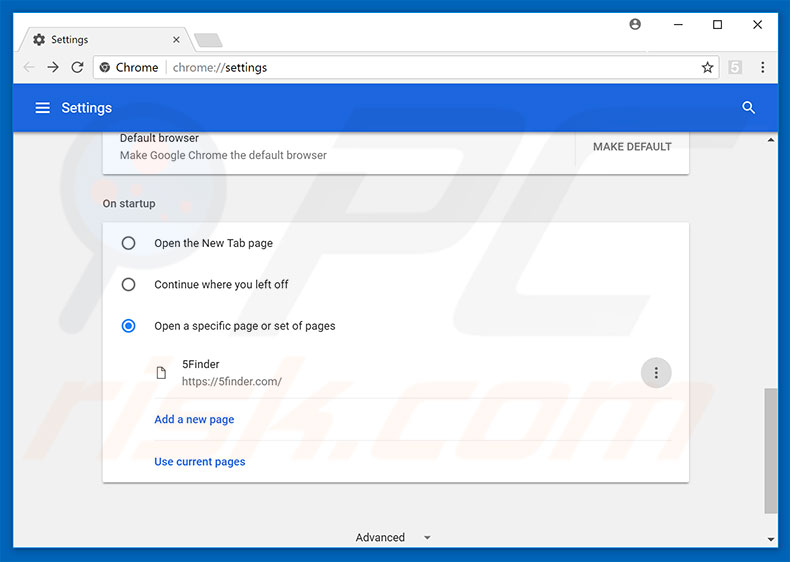790x562 pixels.
Task: Open the user profile icon in the title bar
Action: pyautogui.click(x=635, y=24)
